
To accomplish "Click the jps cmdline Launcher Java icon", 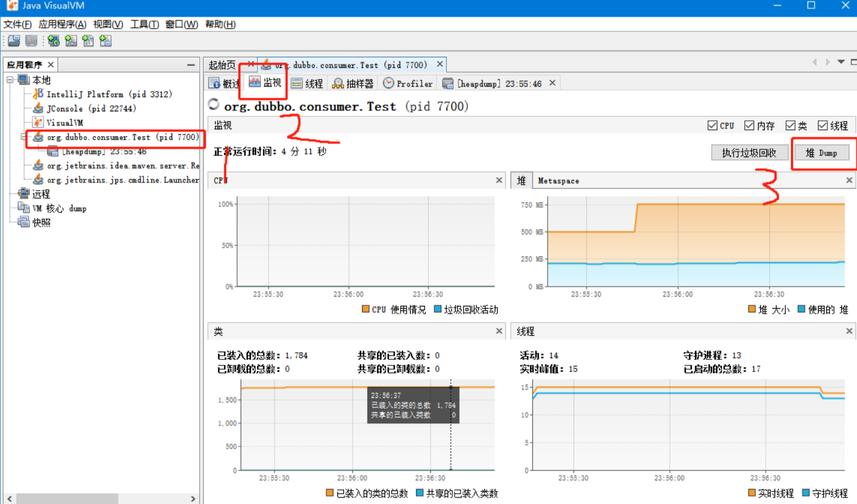I will pyautogui.click(x=38, y=179).
